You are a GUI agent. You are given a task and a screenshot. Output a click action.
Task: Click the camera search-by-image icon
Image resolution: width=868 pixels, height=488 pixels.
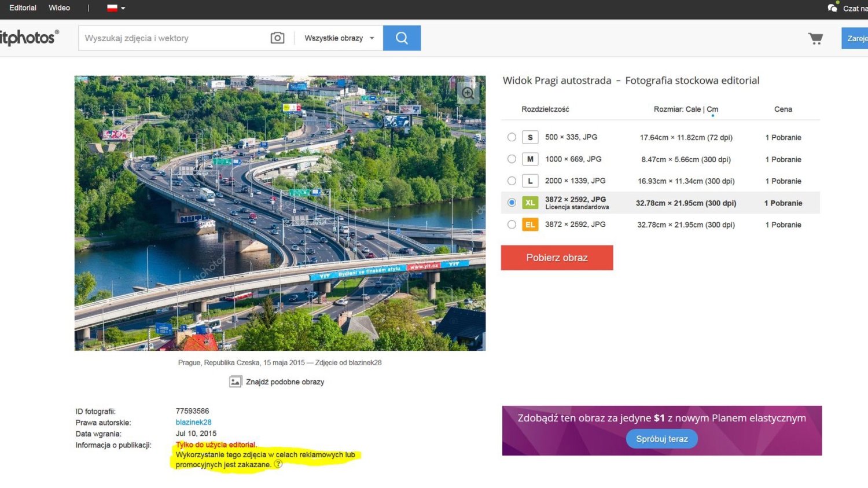(x=277, y=38)
